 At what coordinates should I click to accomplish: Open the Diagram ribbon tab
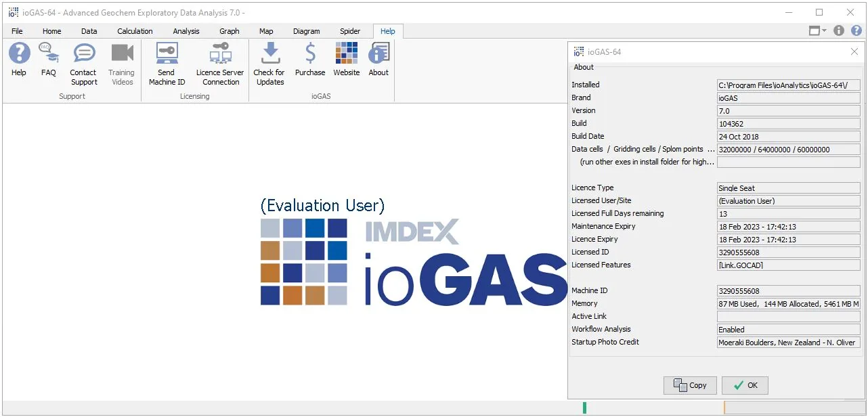coord(306,31)
